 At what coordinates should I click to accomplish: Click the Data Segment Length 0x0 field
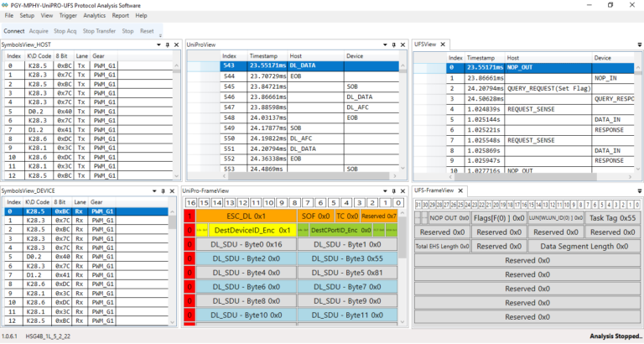(x=584, y=246)
